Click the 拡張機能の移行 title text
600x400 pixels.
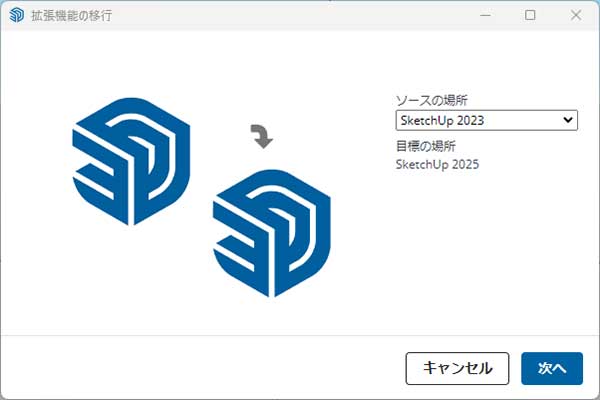pos(72,16)
